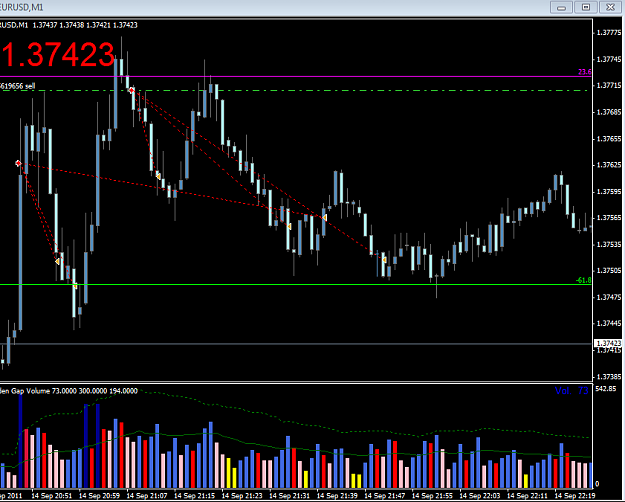Click the price axis label 1.37685
Viewport: 625px width, 502px height.
[608, 112]
